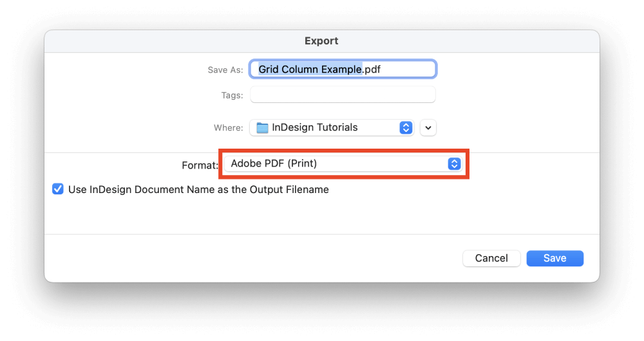Click the Export dialog title bar
644x341 pixels.
pos(321,41)
